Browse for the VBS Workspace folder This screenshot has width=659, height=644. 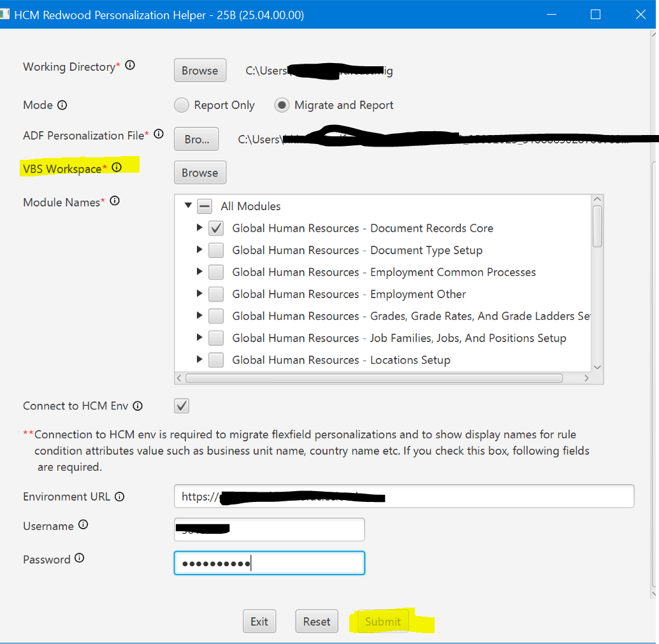(199, 172)
